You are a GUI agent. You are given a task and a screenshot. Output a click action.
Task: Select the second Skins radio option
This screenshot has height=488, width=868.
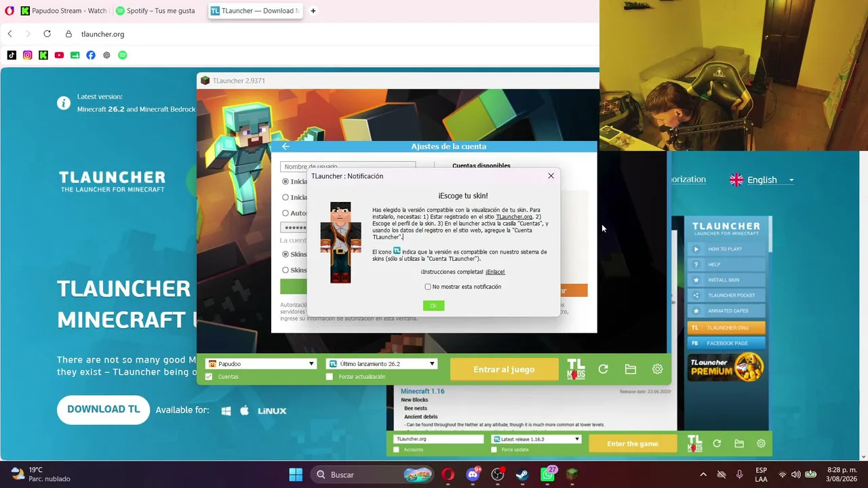click(285, 270)
